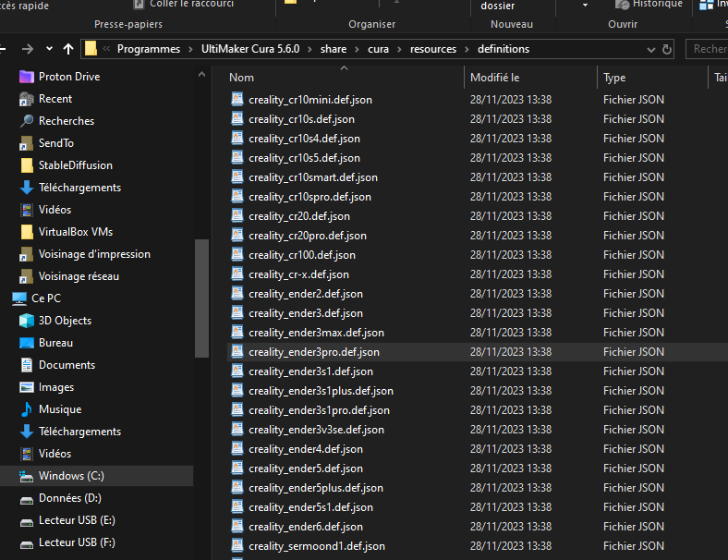The height and width of the screenshot is (560, 728).
Task: Open Documents folder icon
Action: click(27, 365)
